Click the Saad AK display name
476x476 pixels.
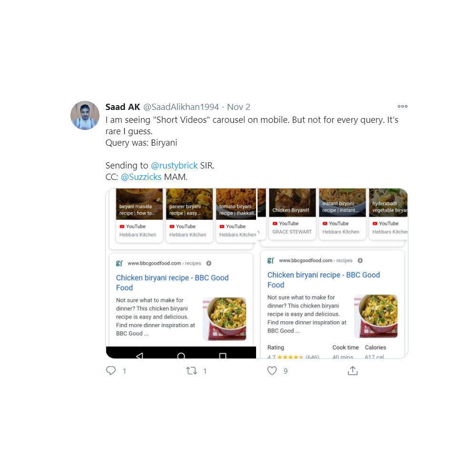(x=123, y=107)
